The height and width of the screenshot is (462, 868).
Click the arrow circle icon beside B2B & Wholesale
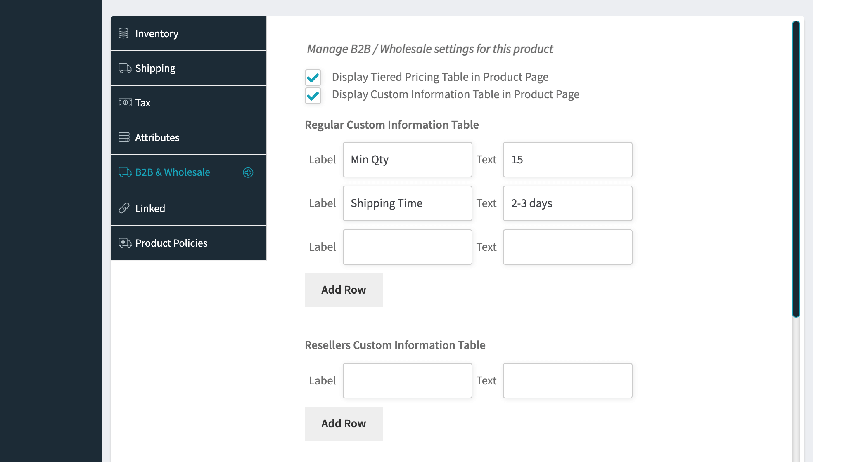coord(248,172)
